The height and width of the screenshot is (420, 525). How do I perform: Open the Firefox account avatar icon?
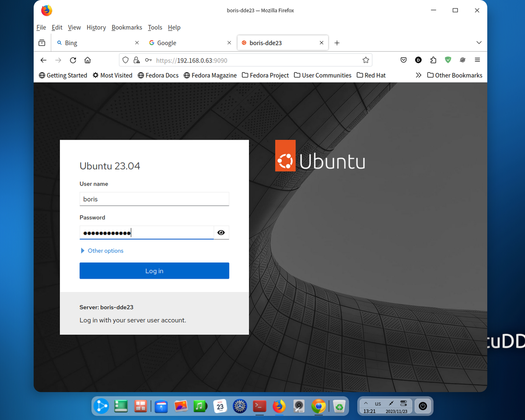[x=418, y=60]
